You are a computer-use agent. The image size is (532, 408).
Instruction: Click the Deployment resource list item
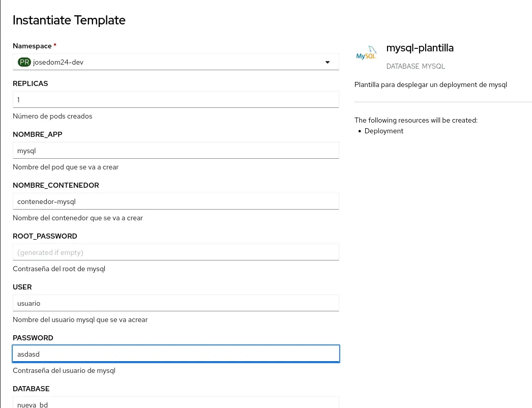click(383, 131)
